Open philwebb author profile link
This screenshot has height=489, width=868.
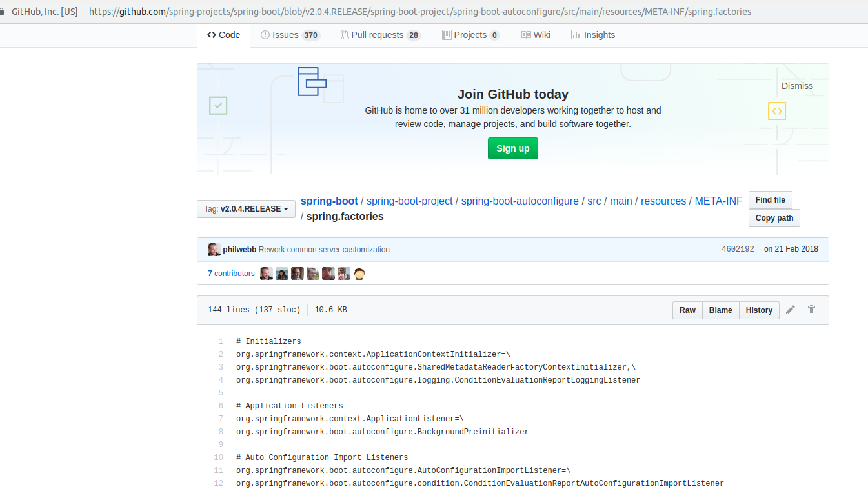click(239, 250)
